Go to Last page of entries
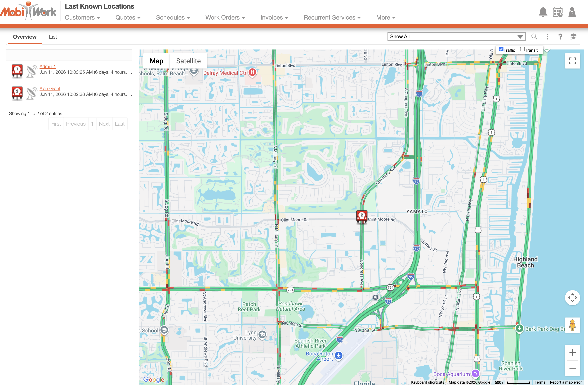 coord(120,124)
